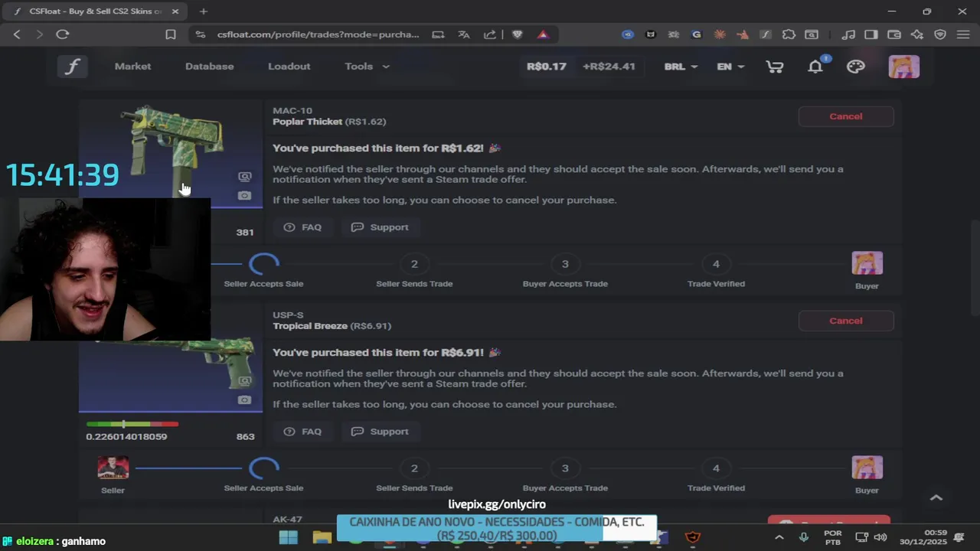Click USP-S screenshot camera icon
The width and height of the screenshot is (980, 551).
point(244,400)
